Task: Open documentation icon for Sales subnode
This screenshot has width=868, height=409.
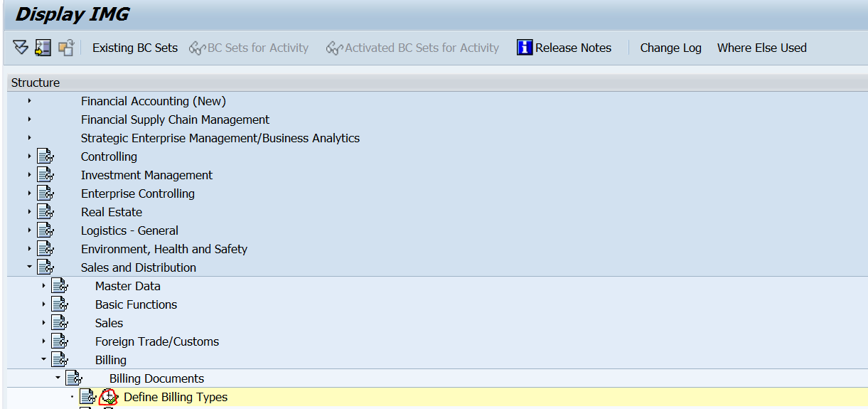Action: [x=60, y=323]
